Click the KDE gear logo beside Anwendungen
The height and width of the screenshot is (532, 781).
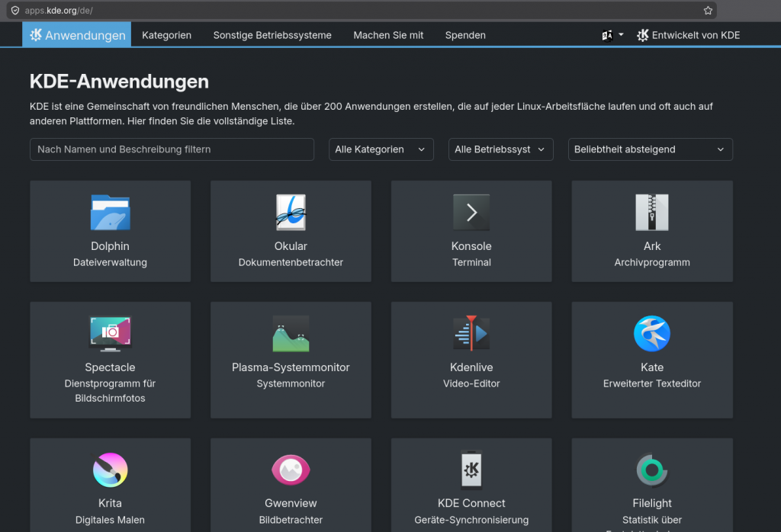point(36,35)
